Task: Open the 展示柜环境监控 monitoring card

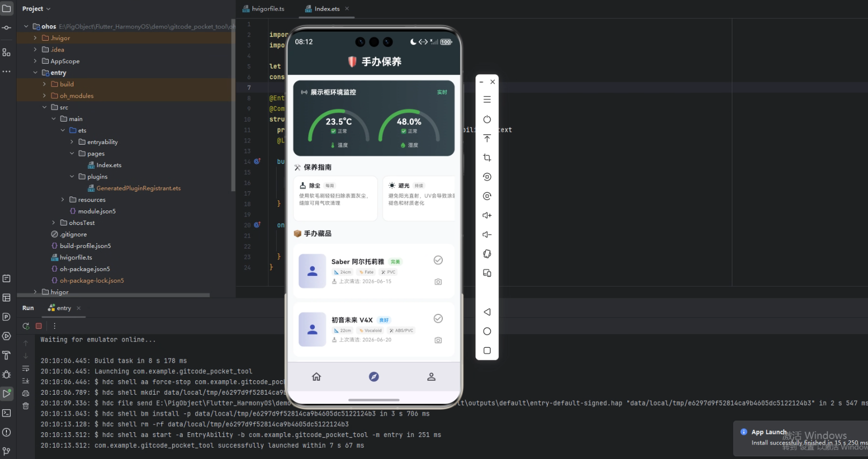Action: (x=374, y=118)
